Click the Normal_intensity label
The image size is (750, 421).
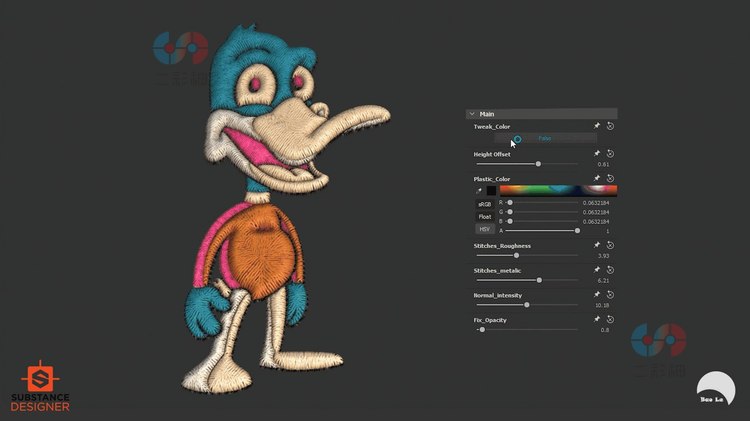[497, 296]
